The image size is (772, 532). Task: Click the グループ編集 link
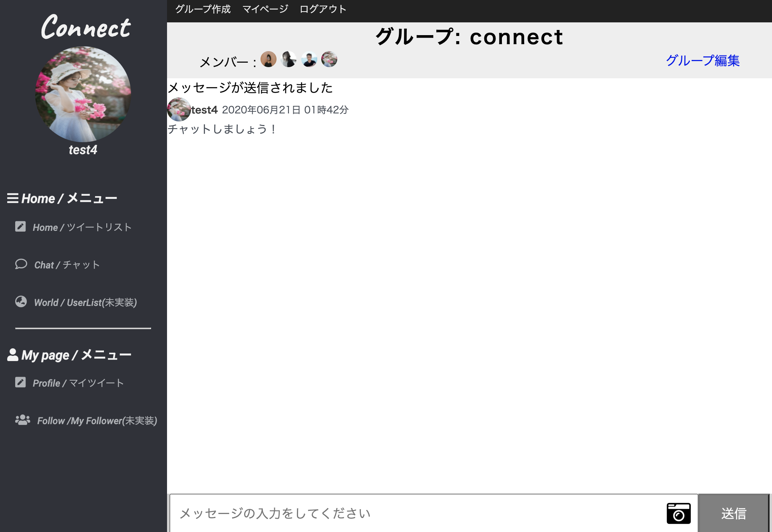pyautogui.click(x=702, y=61)
